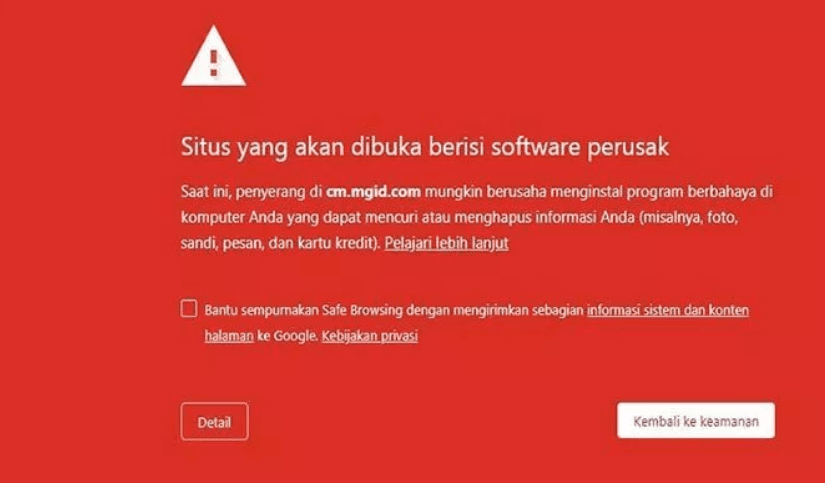Image resolution: width=825 pixels, height=483 pixels.
Task: Tick the Safe Browsing reporting checkbox
Action: [189, 308]
